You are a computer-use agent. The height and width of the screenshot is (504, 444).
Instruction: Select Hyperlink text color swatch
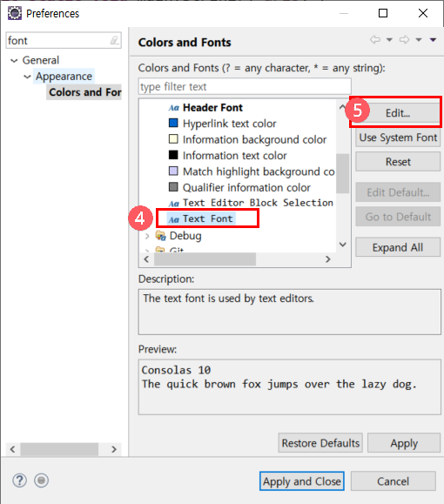[x=173, y=123]
